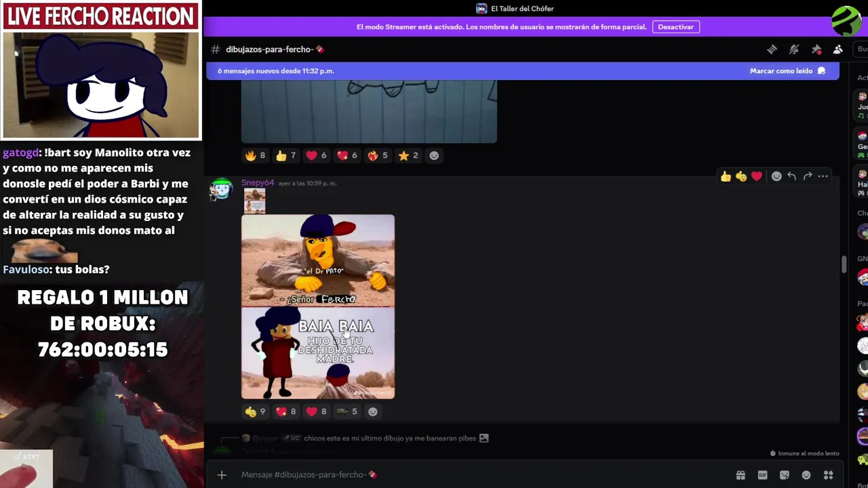868x488 pixels.
Task: Open add-reaction smiley in message hover toolbar
Action: tap(776, 176)
